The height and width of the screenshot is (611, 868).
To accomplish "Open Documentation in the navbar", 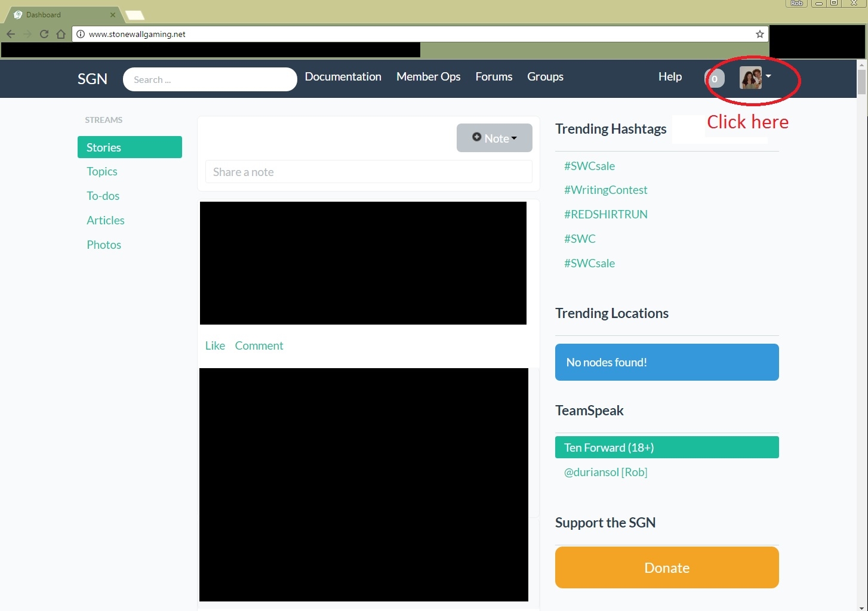I will pos(343,76).
